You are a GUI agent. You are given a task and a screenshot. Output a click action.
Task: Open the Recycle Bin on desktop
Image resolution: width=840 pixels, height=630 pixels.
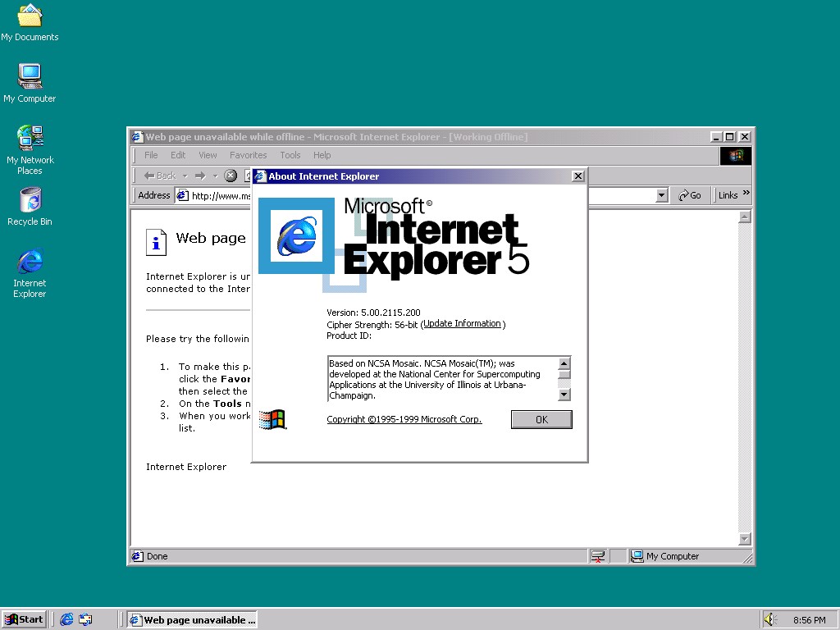point(30,207)
